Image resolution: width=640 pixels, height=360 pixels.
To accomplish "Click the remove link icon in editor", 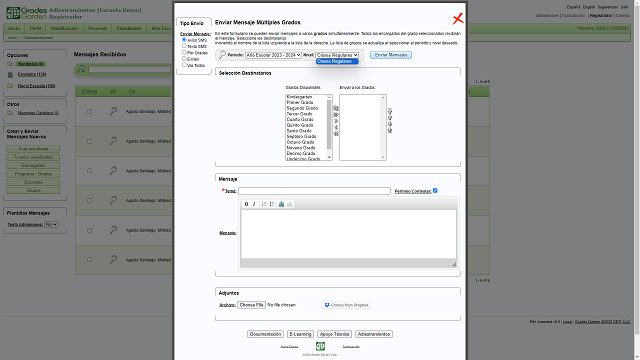I will 289,204.
